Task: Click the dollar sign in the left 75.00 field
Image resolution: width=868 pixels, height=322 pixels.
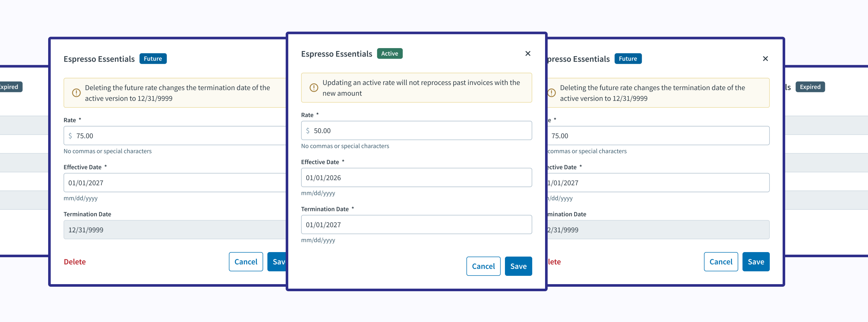Action: [70, 136]
